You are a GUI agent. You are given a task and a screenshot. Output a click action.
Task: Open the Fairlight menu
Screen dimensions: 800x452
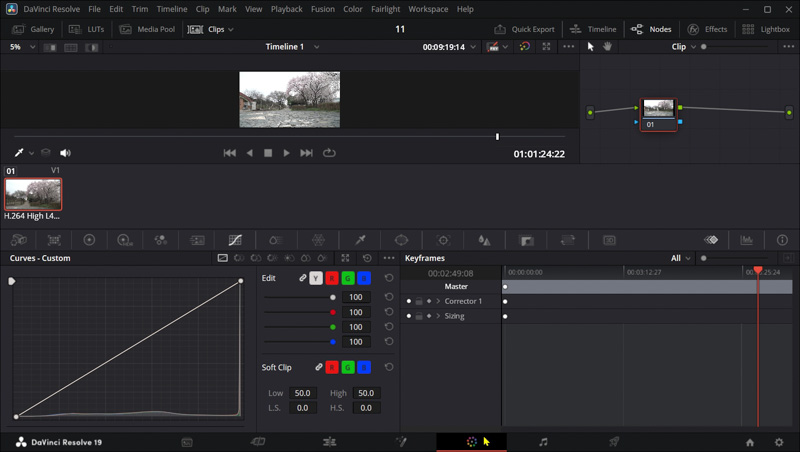(x=385, y=9)
